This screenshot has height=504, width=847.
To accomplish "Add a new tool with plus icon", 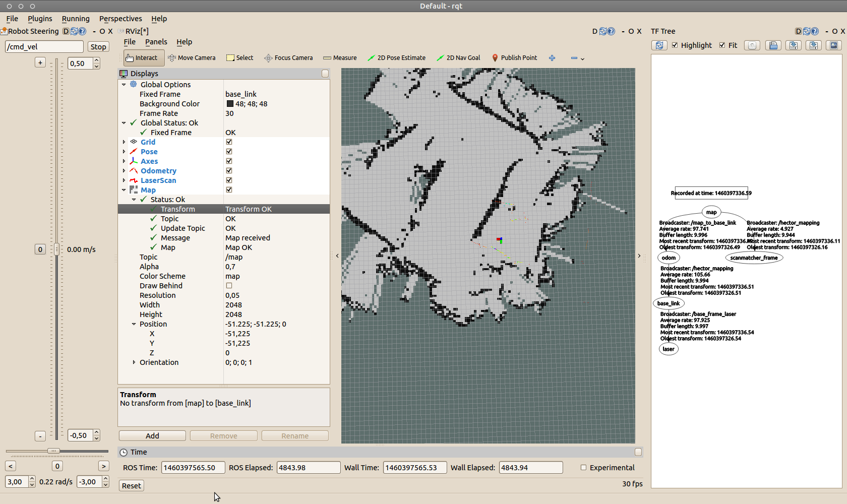I will 552,58.
